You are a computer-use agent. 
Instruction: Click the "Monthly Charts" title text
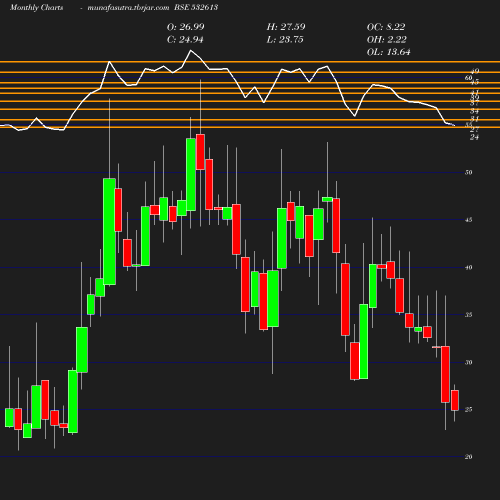37,7
